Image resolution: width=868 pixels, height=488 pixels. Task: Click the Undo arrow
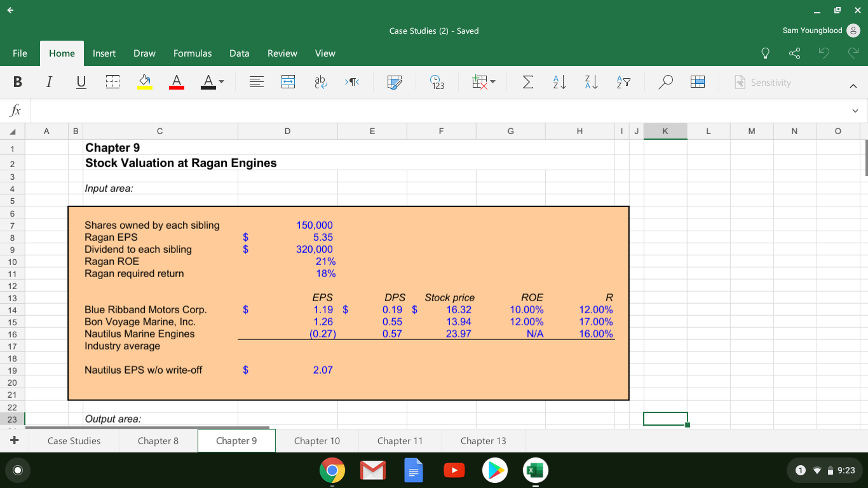(824, 53)
